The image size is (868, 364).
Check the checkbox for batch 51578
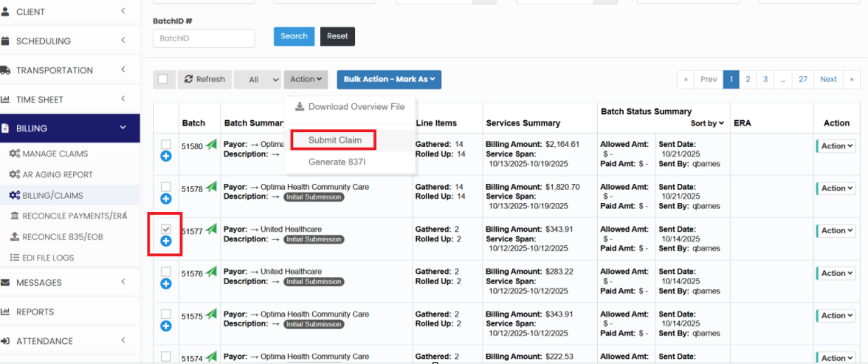166,187
